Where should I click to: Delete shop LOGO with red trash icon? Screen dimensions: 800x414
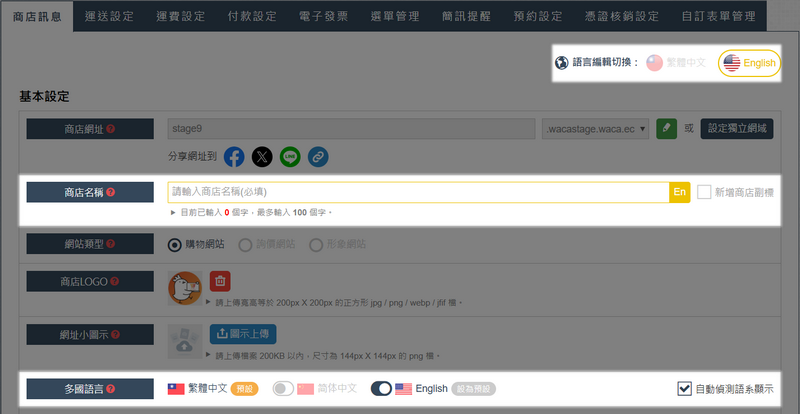pyautogui.click(x=220, y=281)
